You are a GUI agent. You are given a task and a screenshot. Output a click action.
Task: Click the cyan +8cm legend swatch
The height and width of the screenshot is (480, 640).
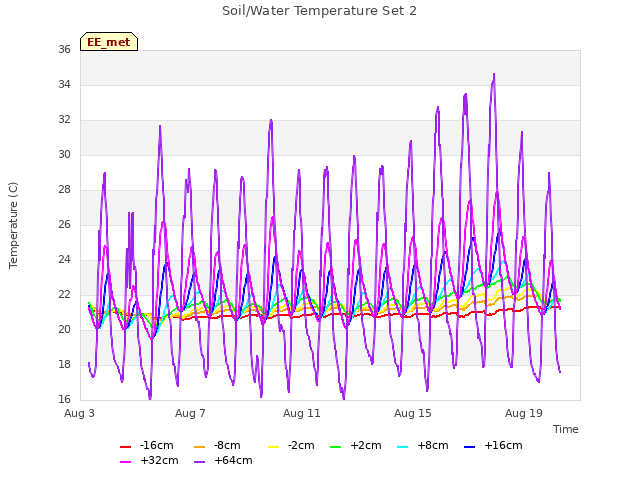402,447
